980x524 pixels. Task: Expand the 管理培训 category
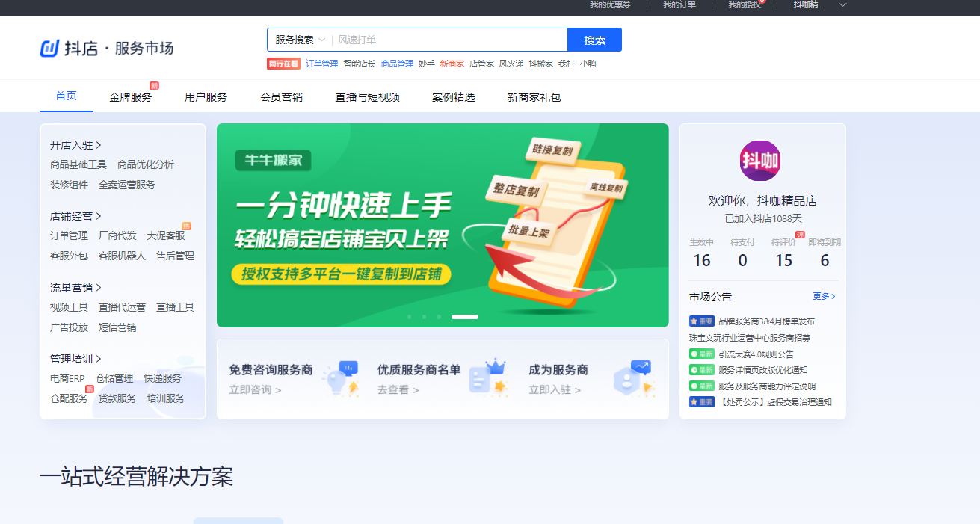(x=75, y=359)
